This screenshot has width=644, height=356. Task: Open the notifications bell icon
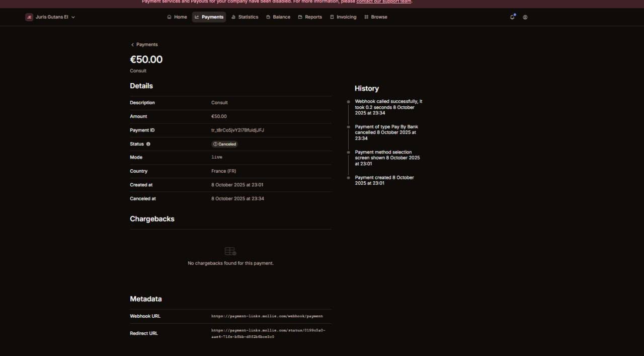(x=512, y=17)
